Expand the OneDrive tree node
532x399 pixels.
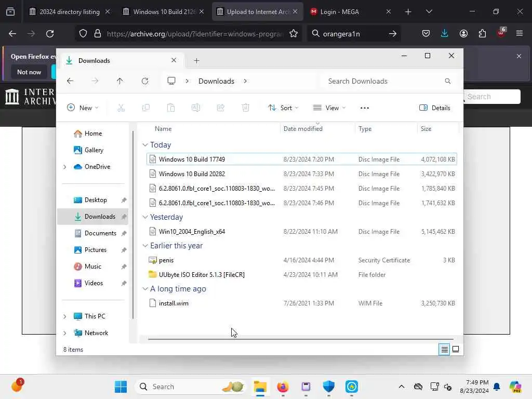(x=65, y=167)
